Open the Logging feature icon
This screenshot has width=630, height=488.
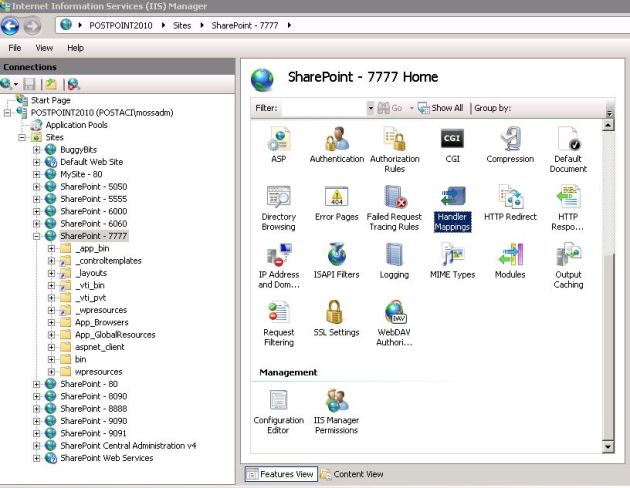[x=394, y=255]
